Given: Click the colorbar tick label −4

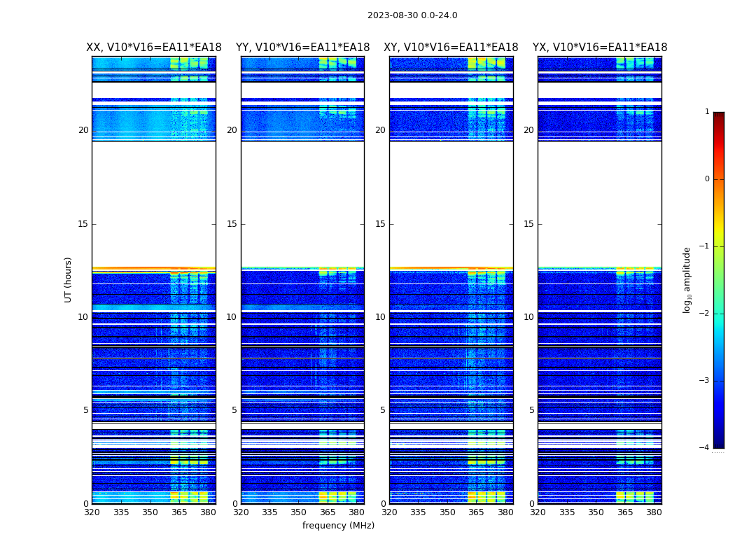Looking at the screenshot, I should [x=706, y=448].
